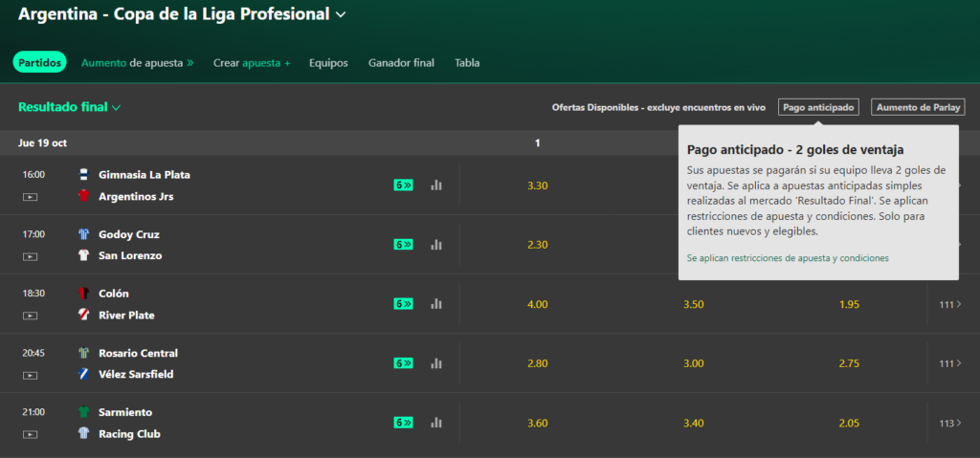Click the 6 boost badge on Sarmiento row

point(403,423)
